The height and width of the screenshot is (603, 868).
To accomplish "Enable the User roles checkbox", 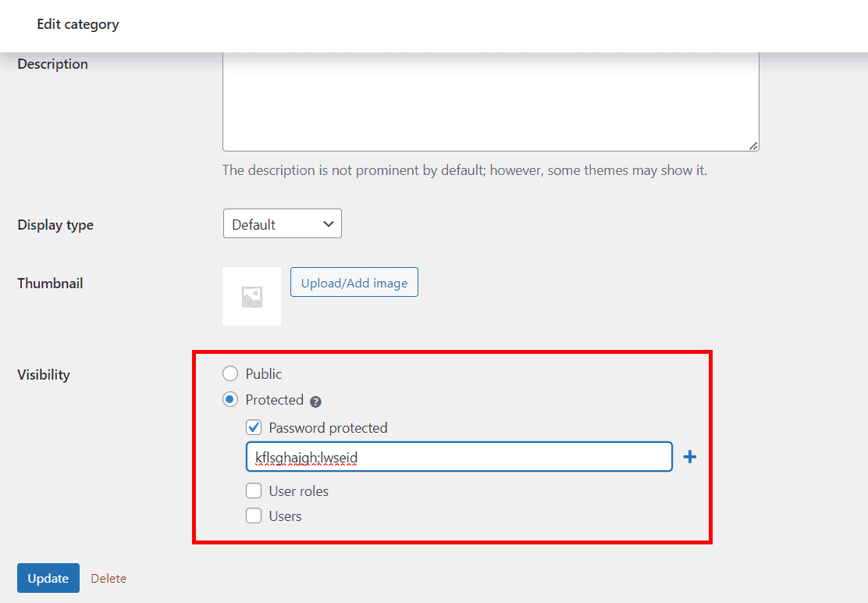I will pos(254,491).
